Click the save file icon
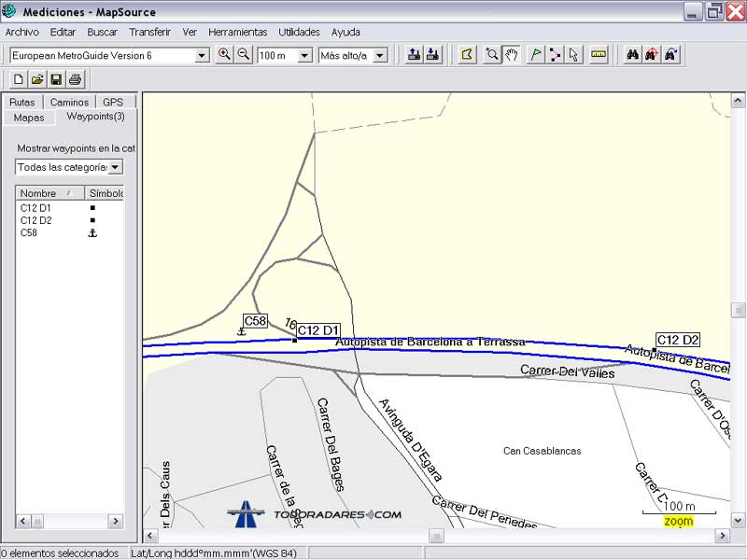The image size is (747, 560). 56,79
